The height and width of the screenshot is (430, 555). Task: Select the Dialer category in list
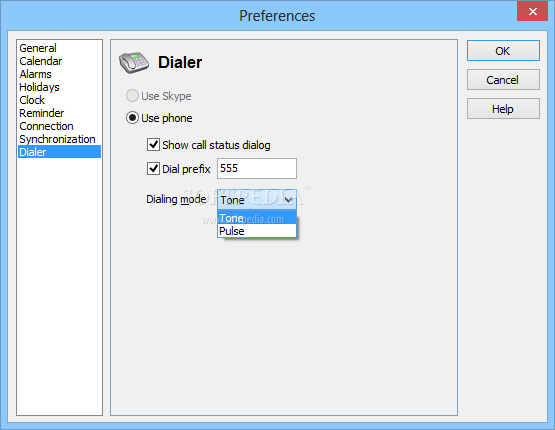tap(59, 152)
